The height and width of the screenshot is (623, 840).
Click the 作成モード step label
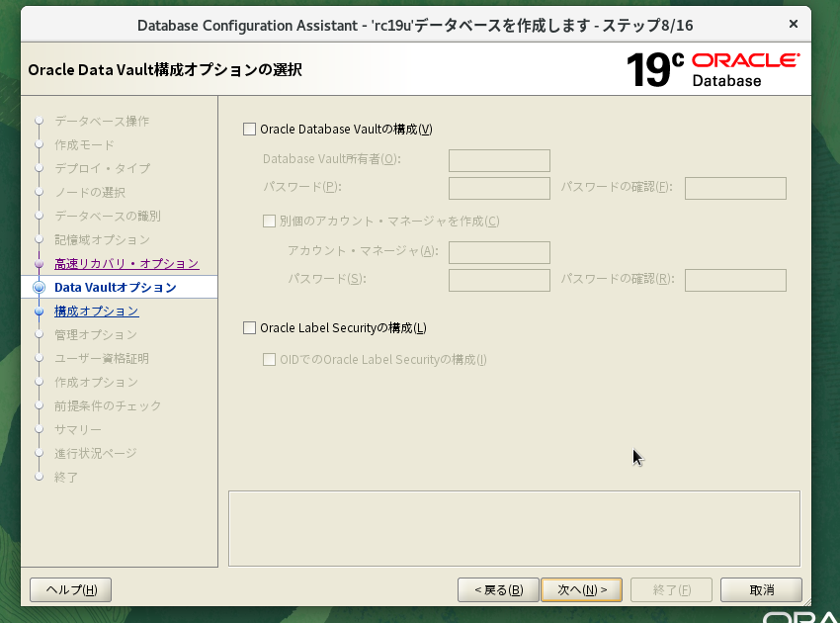click(84, 144)
